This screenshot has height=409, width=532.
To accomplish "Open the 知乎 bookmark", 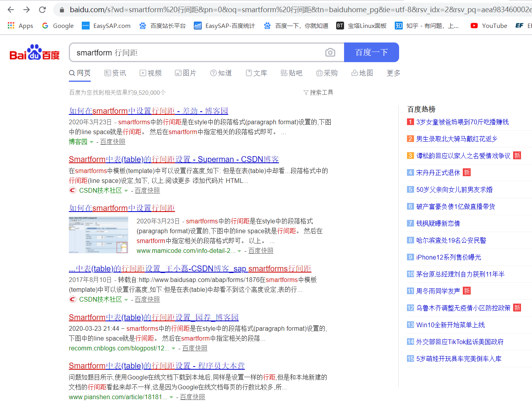I will [x=427, y=26].
